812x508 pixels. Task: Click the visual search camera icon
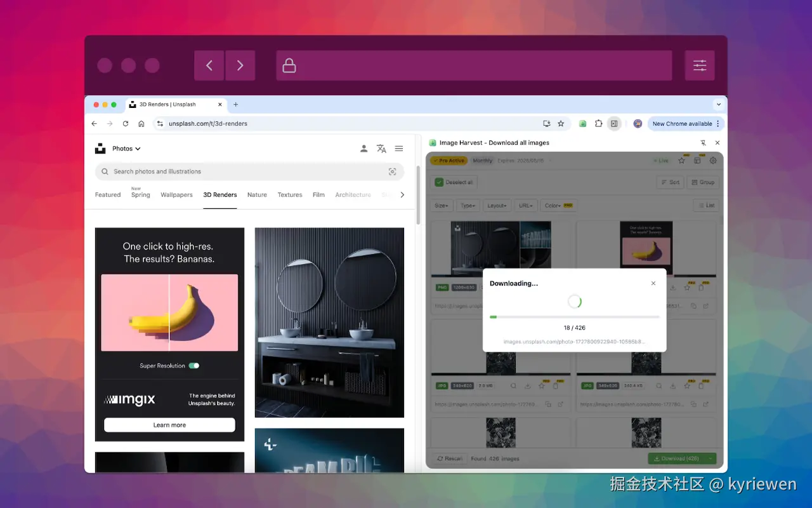click(392, 171)
